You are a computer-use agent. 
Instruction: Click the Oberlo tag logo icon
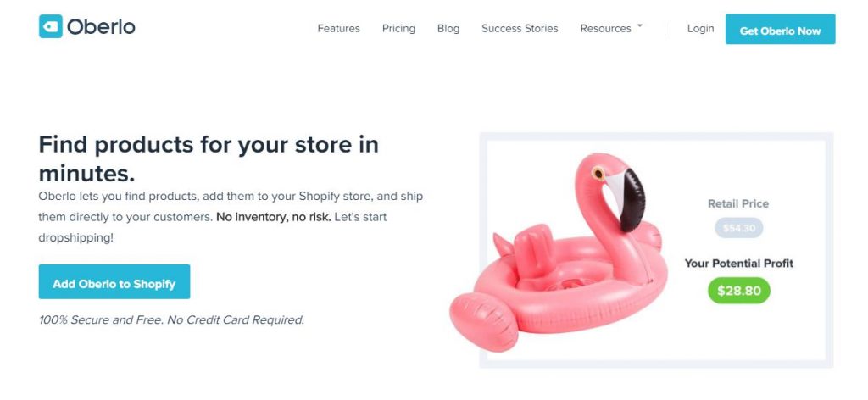[50, 26]
